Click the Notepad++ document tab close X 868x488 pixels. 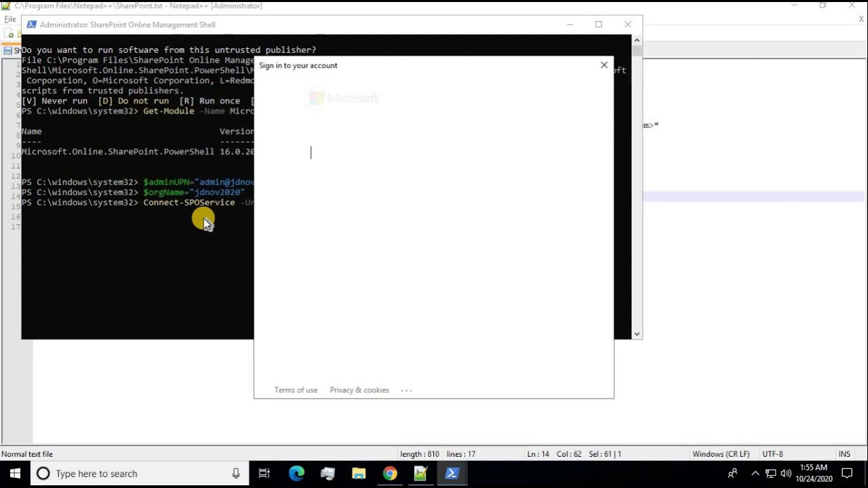tap(861, 20)
